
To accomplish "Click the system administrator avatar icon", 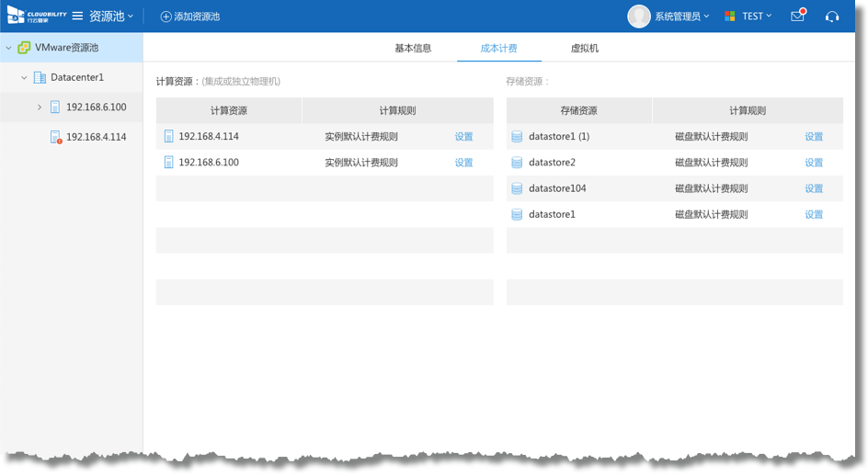I will click(x=638, y=17).
